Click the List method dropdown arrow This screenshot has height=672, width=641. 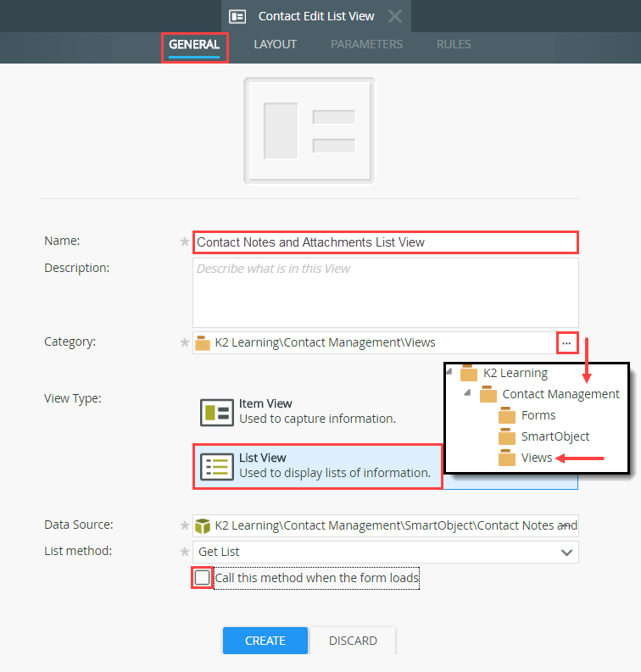coord(567,553)
